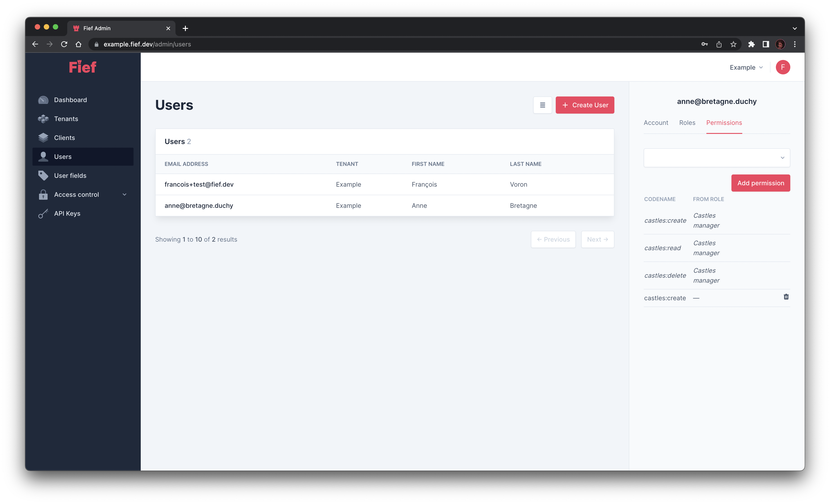Click the F user avatar
The image size is (830, 504).
coord(783,67)
